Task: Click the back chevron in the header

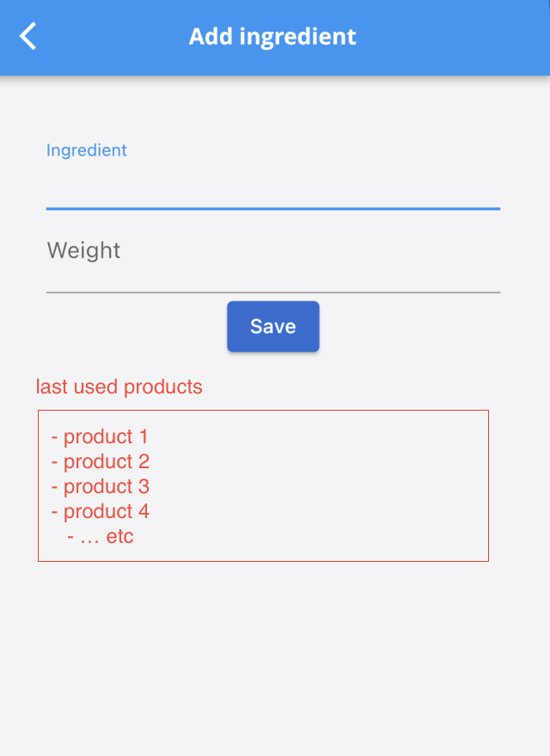Action: 26,37
